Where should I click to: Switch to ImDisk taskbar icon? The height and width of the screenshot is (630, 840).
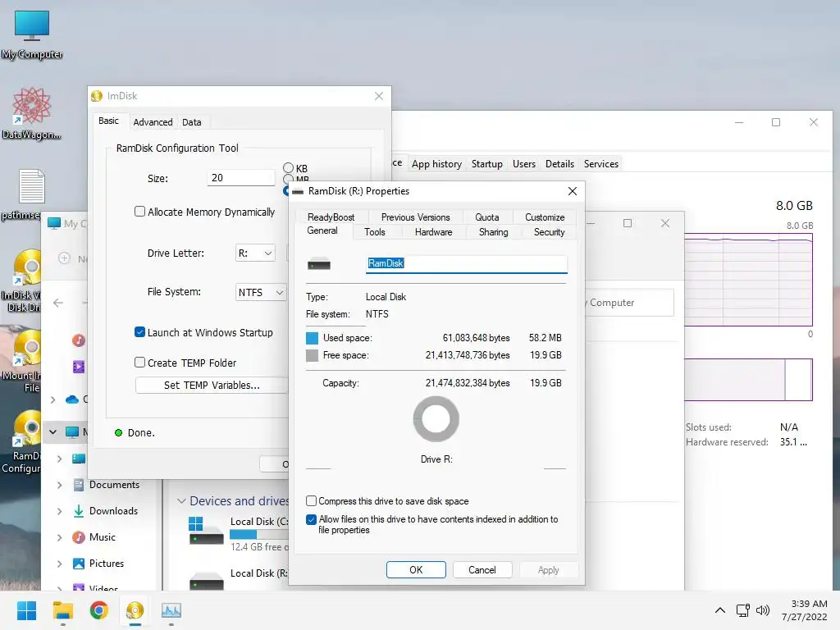click(135, 610)
